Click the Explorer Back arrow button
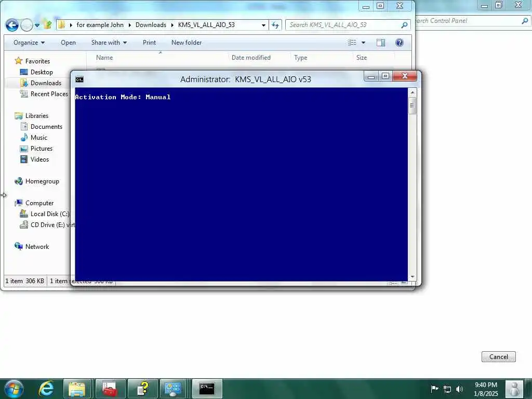 pos(12,25)
